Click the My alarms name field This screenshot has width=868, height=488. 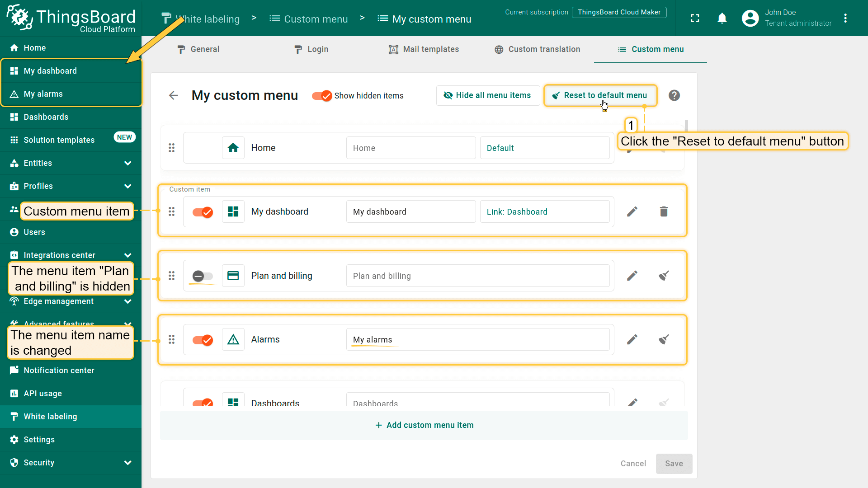point(477,340)
